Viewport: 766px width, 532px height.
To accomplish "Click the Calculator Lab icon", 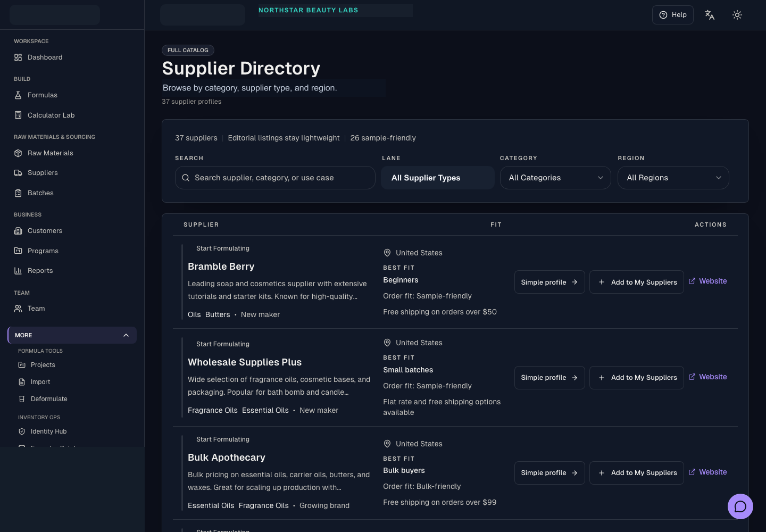I will click(x=18, y=115).
